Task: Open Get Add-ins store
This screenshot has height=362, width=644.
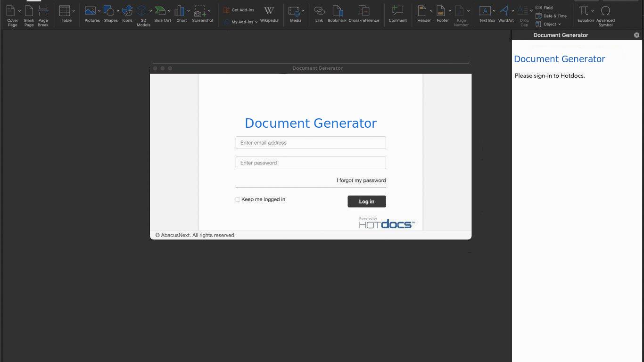Action: (x=239, y=10)
